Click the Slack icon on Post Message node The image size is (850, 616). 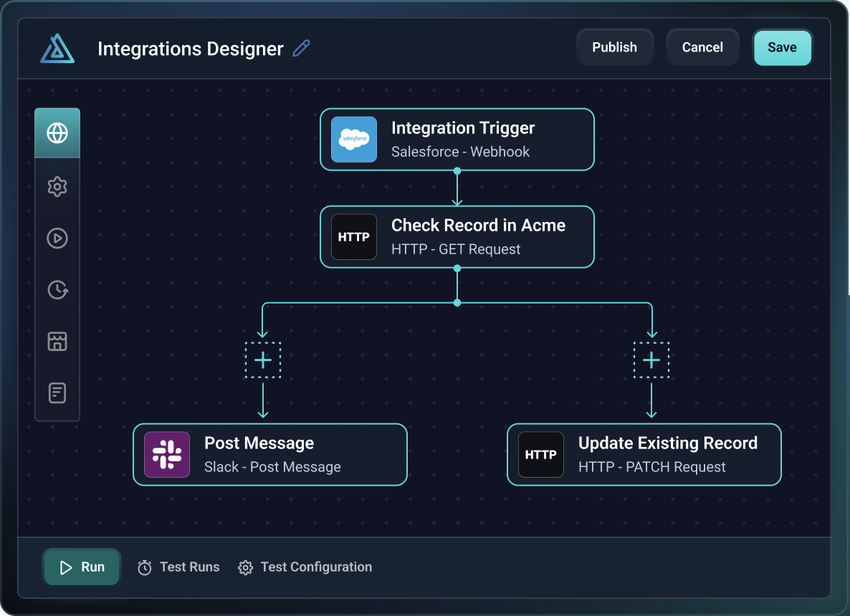click(167, 454)
